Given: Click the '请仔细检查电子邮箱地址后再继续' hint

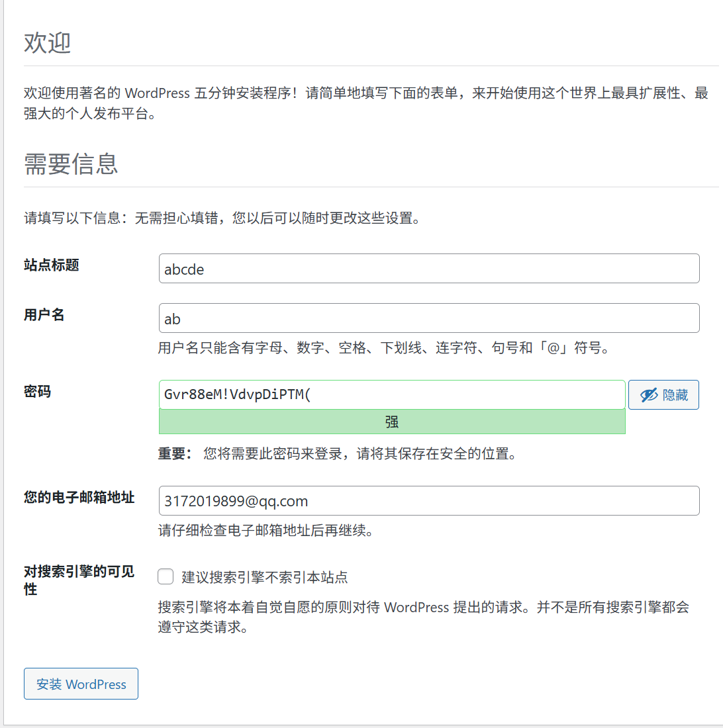Looking at the screenshot, I should (266, 530).
